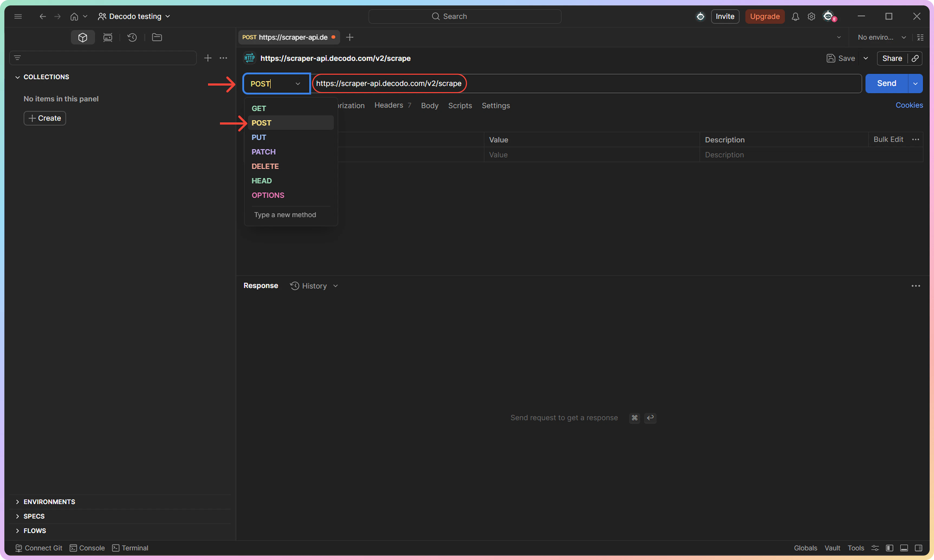This screenshot has width=934, height=560.
Task: Open settings gear icon in header
Action: coord(811,17)
